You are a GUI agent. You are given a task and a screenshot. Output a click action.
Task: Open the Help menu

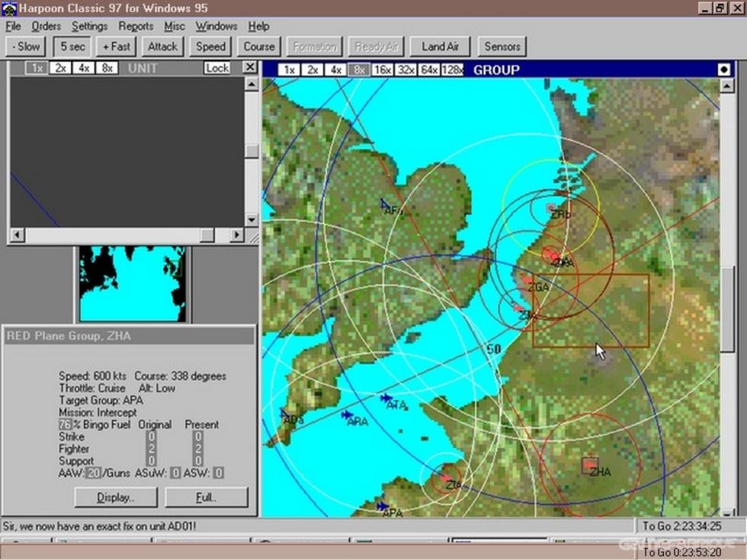click(258, 26)
